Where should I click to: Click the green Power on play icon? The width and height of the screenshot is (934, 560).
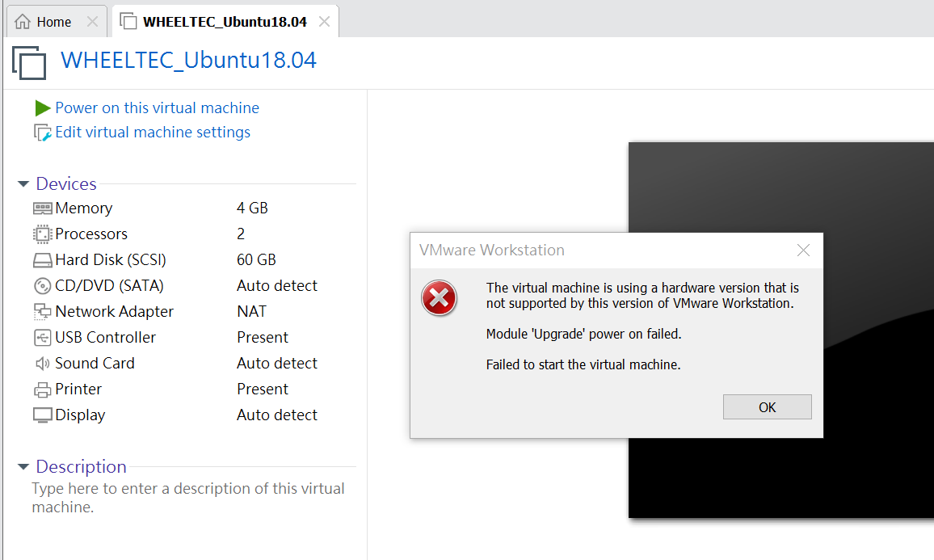pyautogui.click(x=42, y=107)
